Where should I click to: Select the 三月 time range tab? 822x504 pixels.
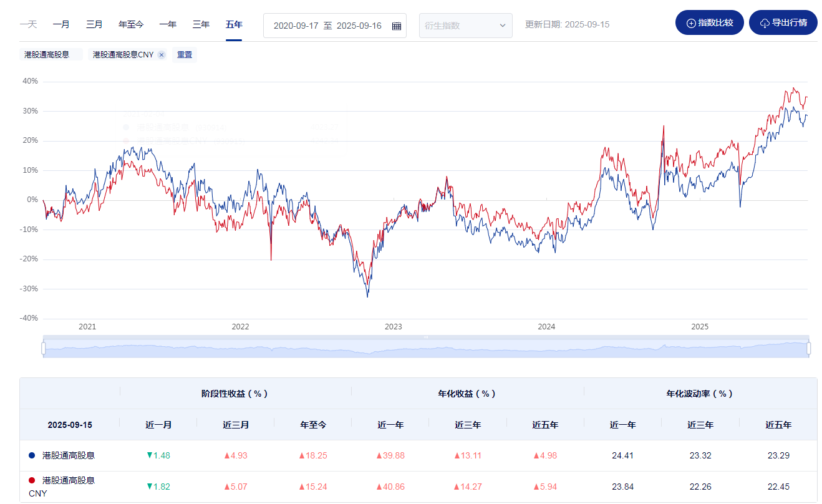point(94,25)
